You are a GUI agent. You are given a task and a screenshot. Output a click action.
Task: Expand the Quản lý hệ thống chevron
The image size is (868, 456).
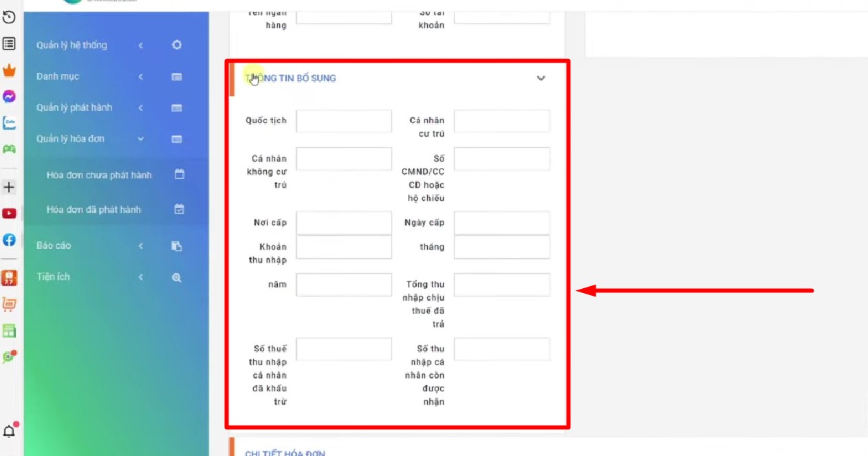(x=140, y=45)
